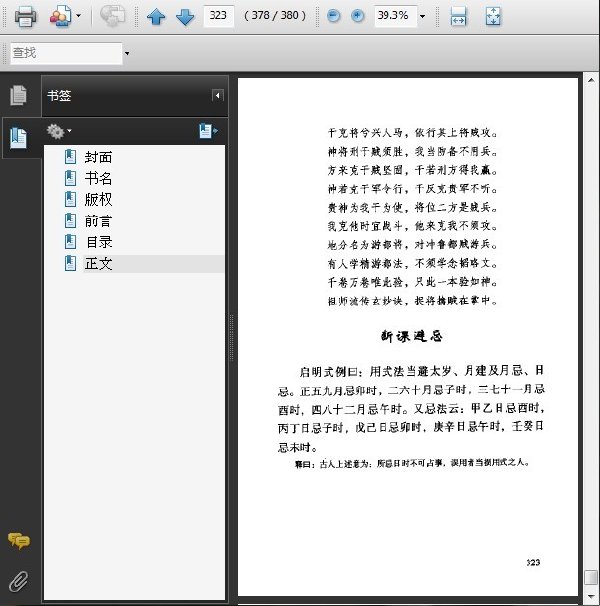600x606 pixels.
Task: Click the vertical scrollbar thumb of document
Action: point(591,578)
